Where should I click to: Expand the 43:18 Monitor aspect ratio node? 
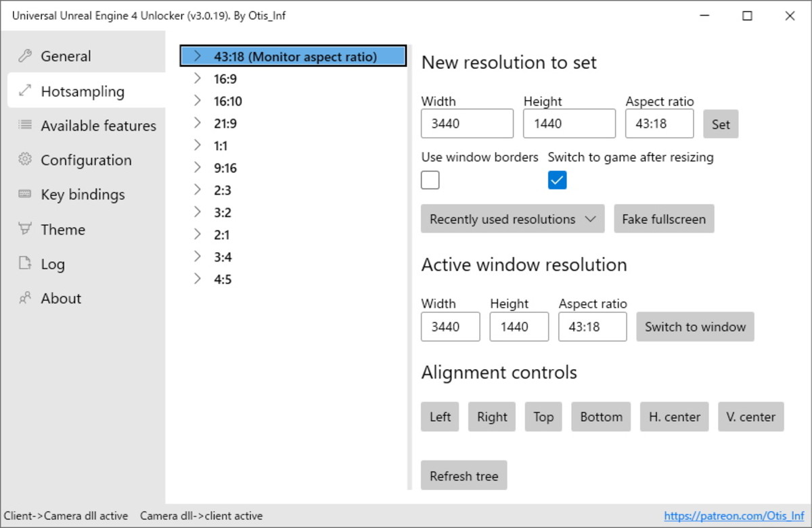197,56
